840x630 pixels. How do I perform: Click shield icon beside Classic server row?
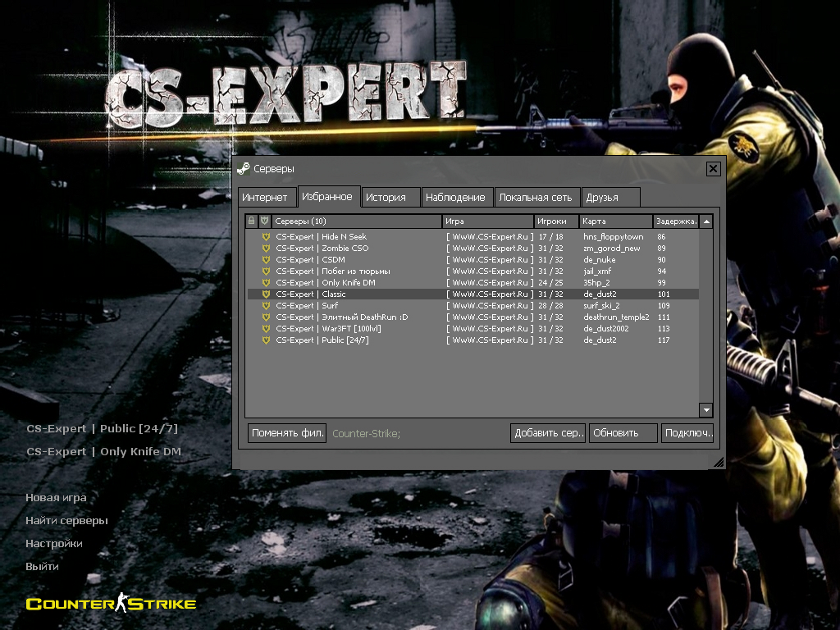(266, 294)
